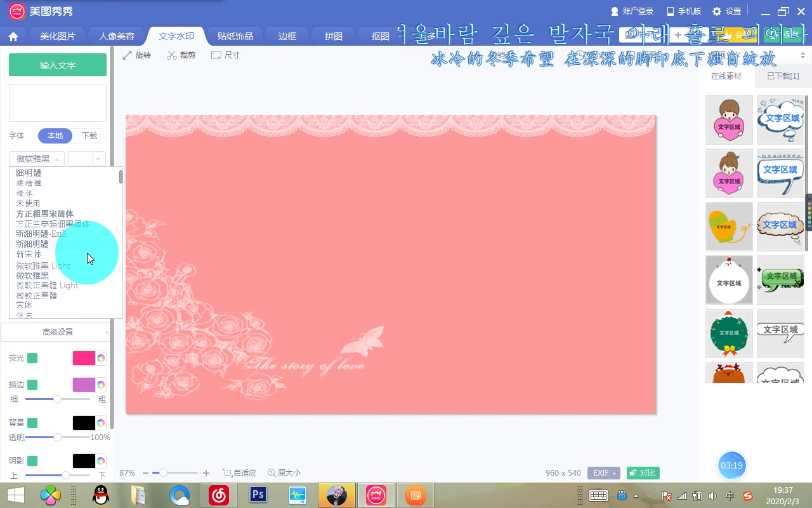Click the 裁剪 crop tool
Viewport: 812px width, 508px height.
[181, 55]
